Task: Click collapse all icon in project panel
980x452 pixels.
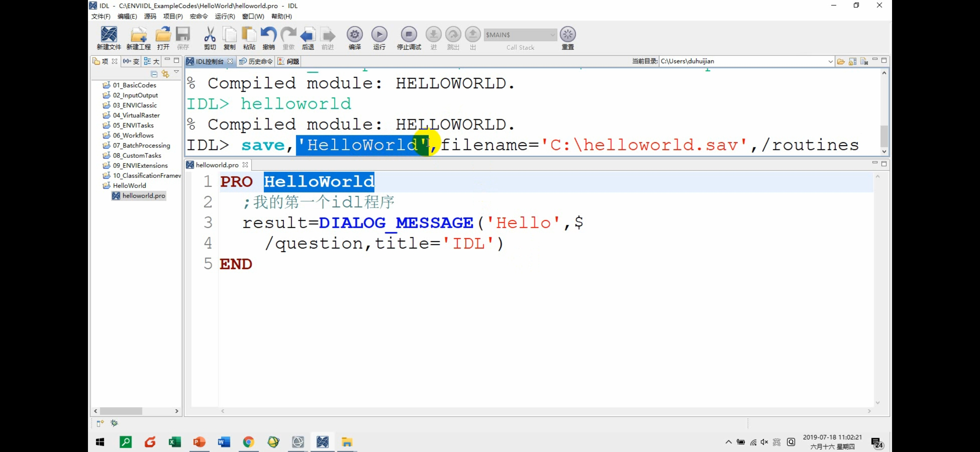Action: point(154,74)
